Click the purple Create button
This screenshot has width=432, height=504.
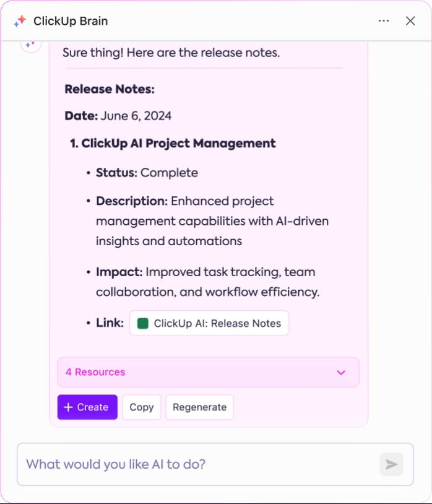click(87, 407)
